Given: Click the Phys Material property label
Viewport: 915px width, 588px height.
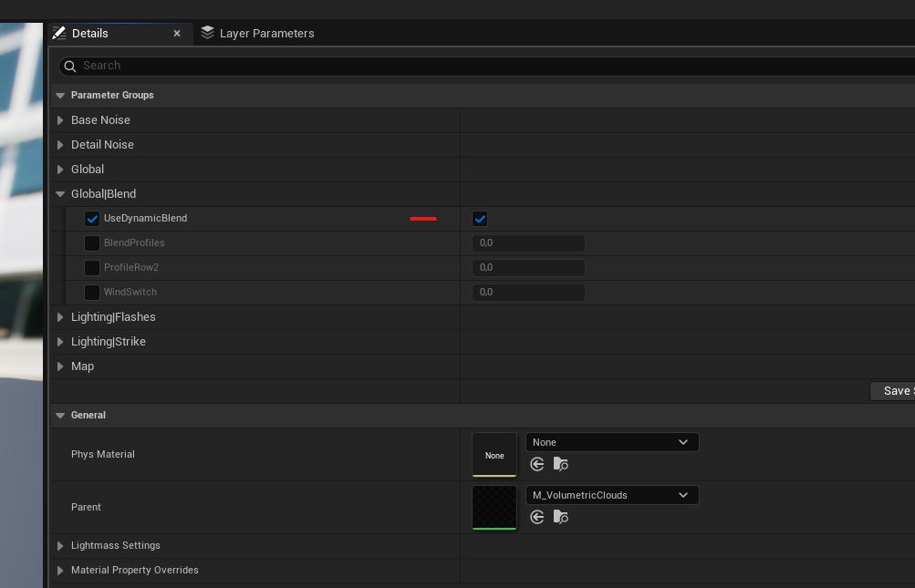Looking at the screenshot, I should pos(103,454).
